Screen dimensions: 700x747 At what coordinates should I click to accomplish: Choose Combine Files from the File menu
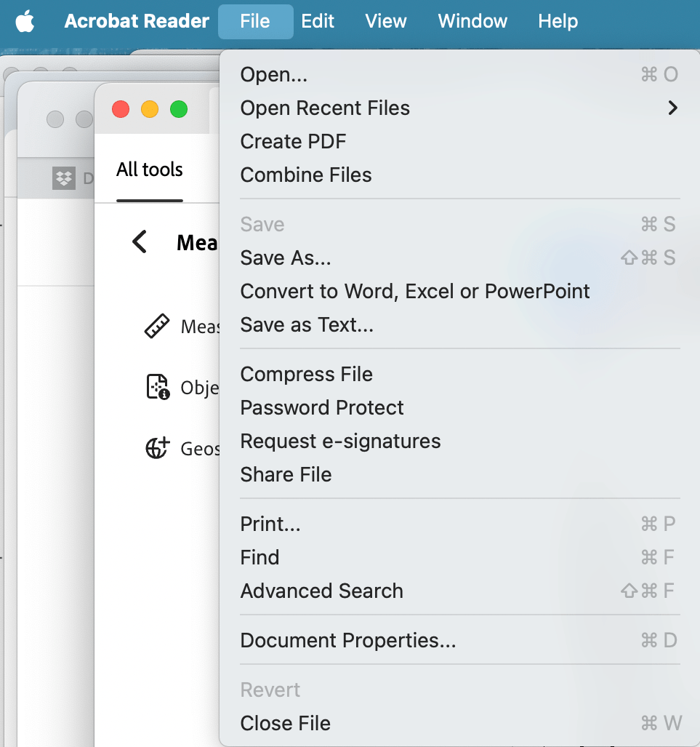coord(305,175)
